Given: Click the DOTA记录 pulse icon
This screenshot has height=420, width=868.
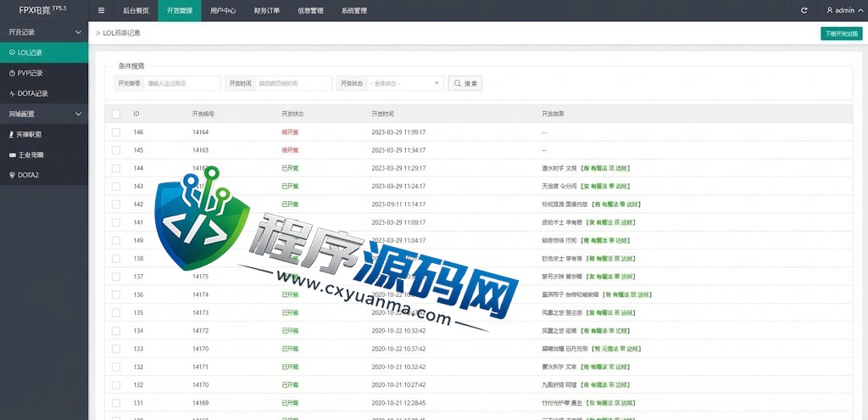Looking at the screenshot, I should [12, 93].
